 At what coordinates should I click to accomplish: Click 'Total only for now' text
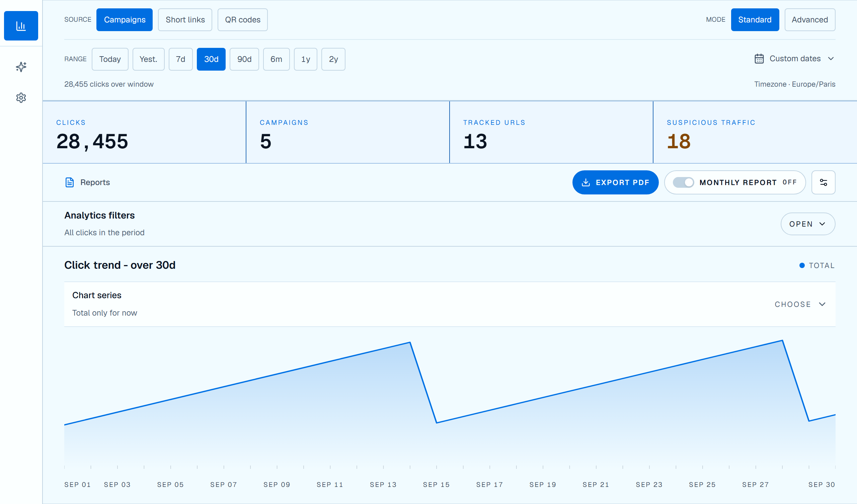point(104,313)
